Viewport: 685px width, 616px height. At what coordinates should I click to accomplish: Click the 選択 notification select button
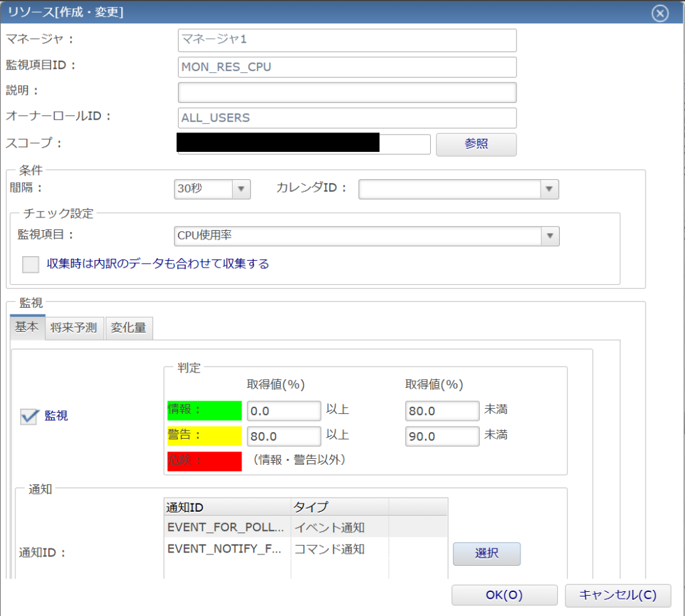486,554
